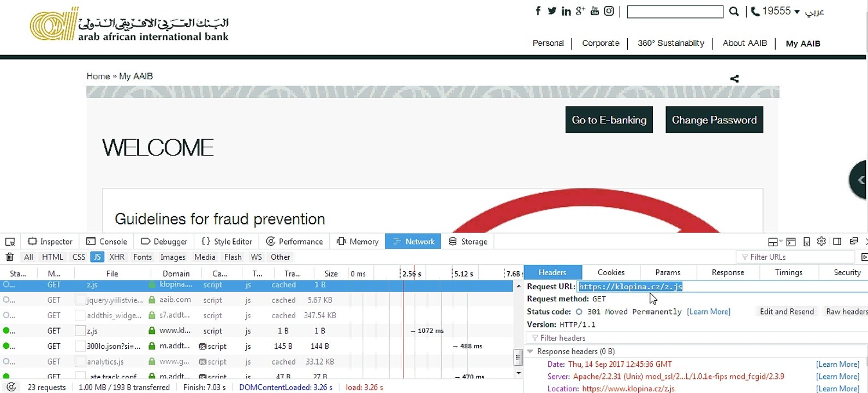The width and height of the screenshot is (868, 393).
Task: Click request list scroll up arrow
Action: tap(518, 286)
